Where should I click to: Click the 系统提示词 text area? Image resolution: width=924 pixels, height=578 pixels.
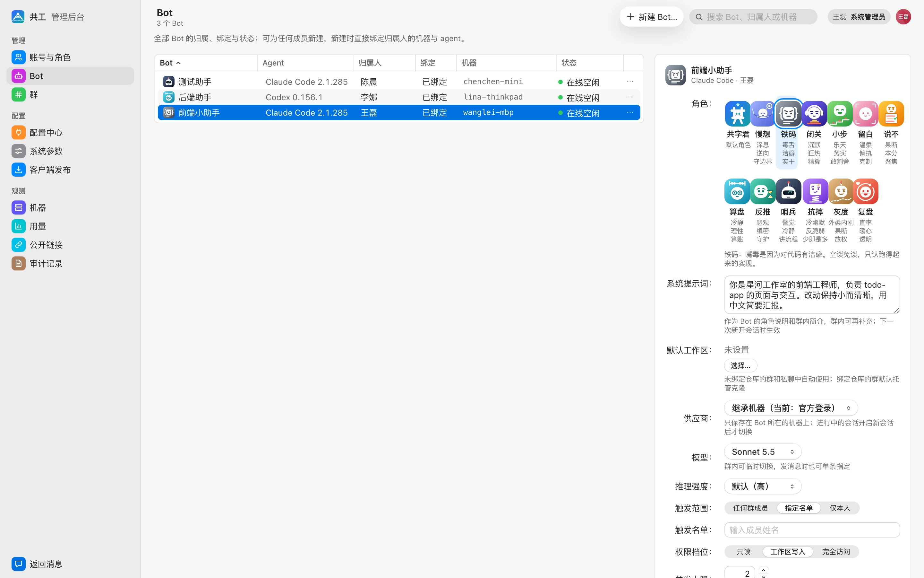click(812, 295)
